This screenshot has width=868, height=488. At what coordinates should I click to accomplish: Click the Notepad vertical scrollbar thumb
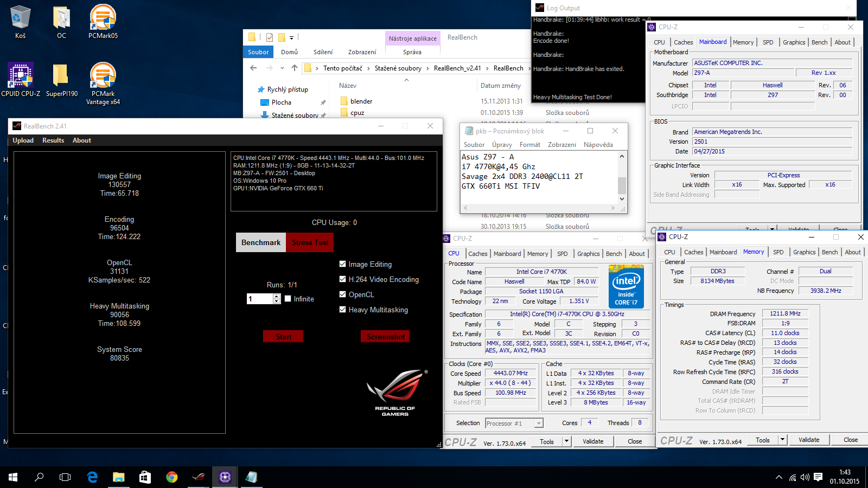622,185
